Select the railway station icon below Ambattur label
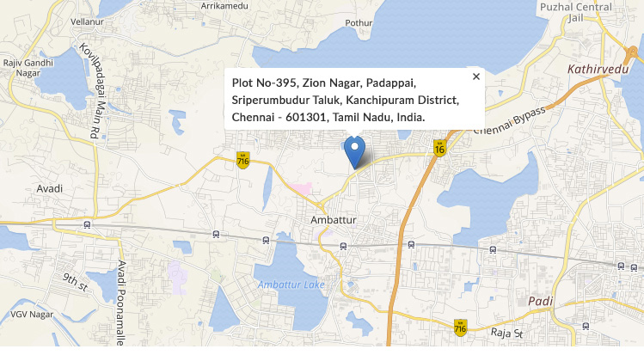This screenshot has width=644, height=355. pyautogui.click(x=343, y=245)
